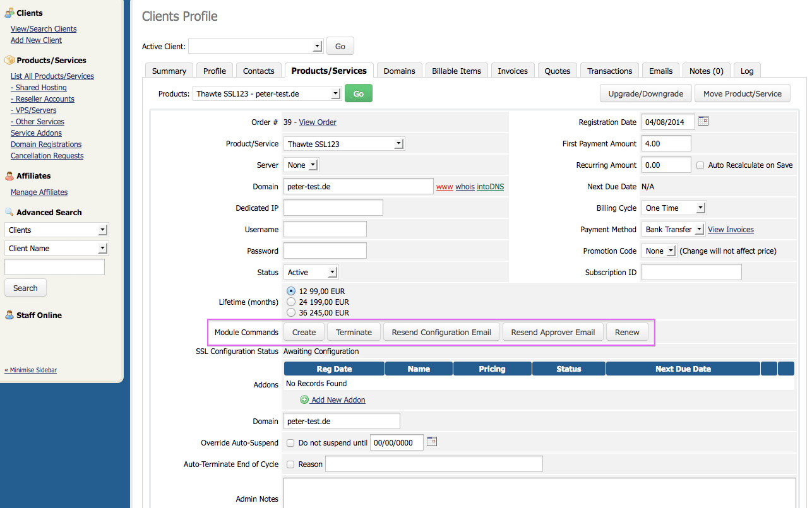Click the Minimise Sidebar link
Viewport: 812px width, 508px height.
coord(30,370)
